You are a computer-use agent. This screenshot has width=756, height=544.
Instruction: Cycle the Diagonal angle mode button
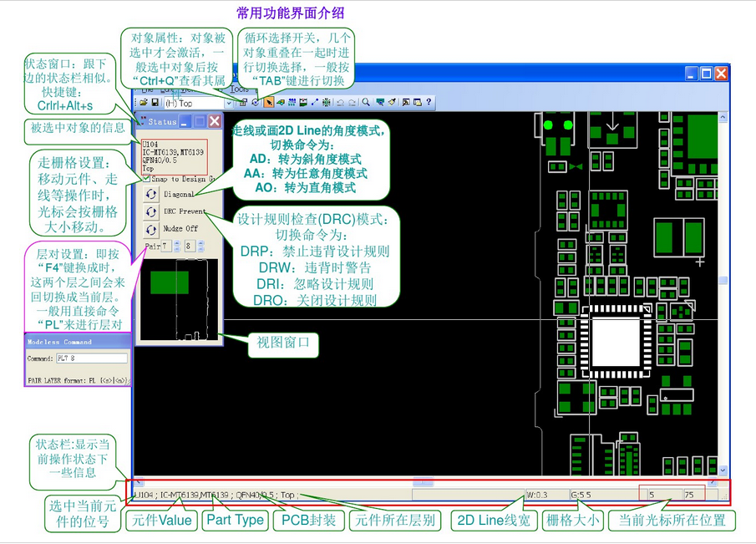(152, 193)
